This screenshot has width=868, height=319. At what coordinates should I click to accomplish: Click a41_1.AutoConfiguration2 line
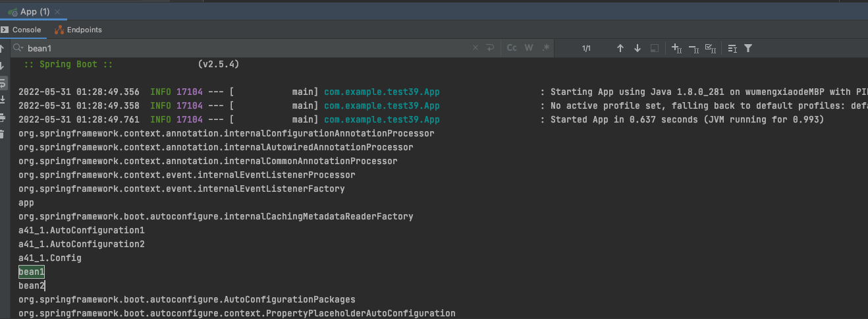[82, 245]
